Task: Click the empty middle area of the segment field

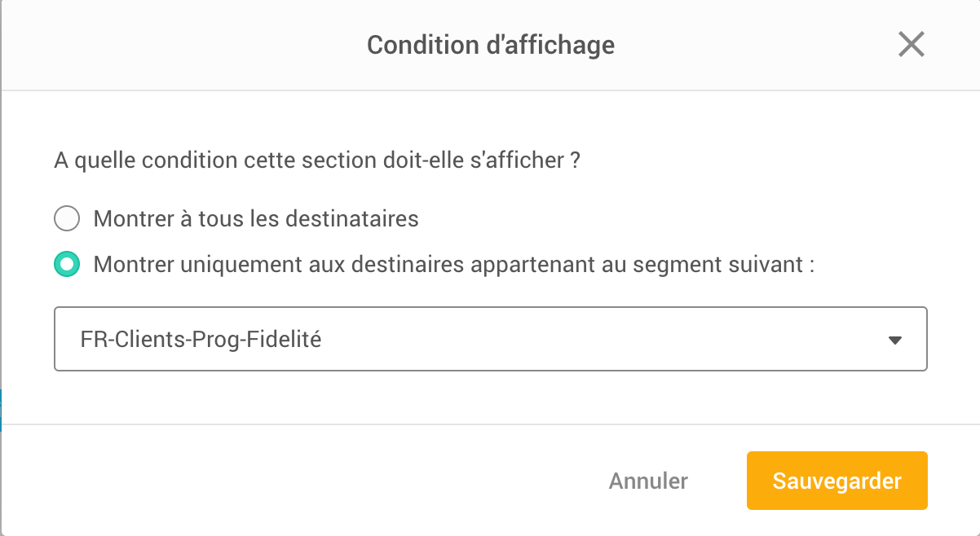Action: [571, 340]
